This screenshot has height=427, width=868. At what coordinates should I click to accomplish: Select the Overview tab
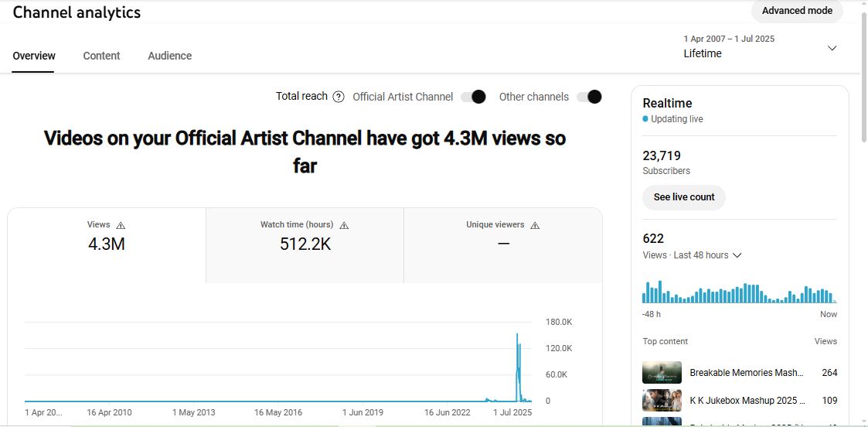34,56
